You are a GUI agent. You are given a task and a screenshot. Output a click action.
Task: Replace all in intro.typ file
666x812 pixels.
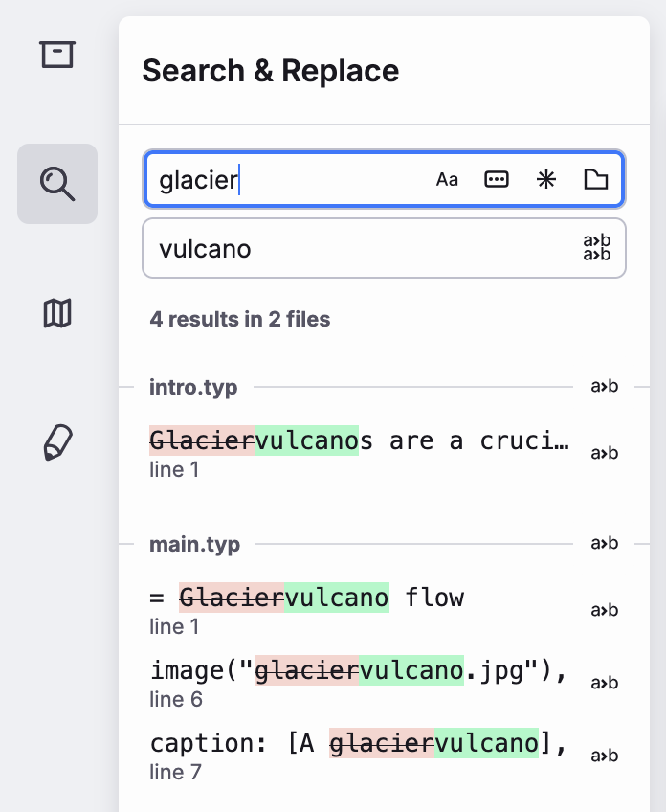pyautogui.click(x=605, y=386)
